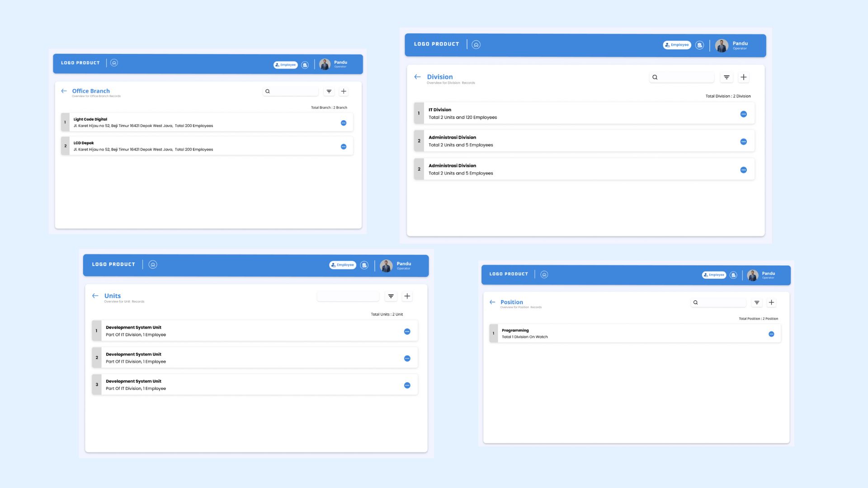Click home icon in Office Branch window header
Viewport: 868px width, 488px height.
click(x=114, y=63)
